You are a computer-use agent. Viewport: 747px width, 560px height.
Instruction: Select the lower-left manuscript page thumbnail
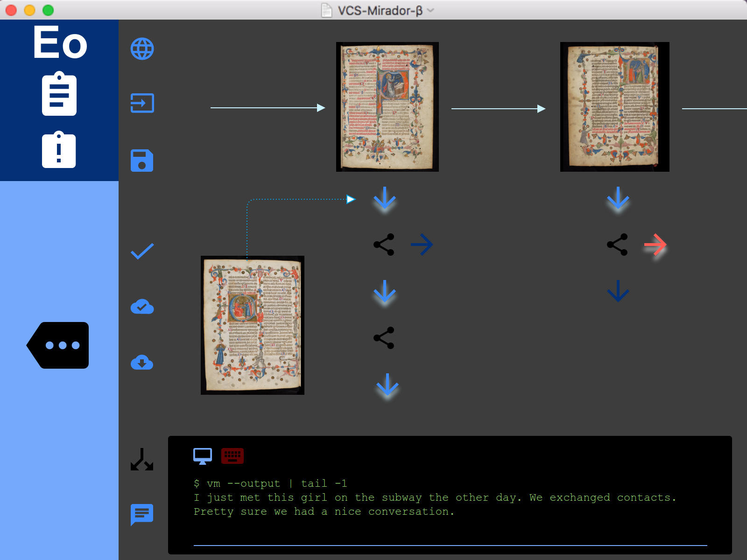253,325
